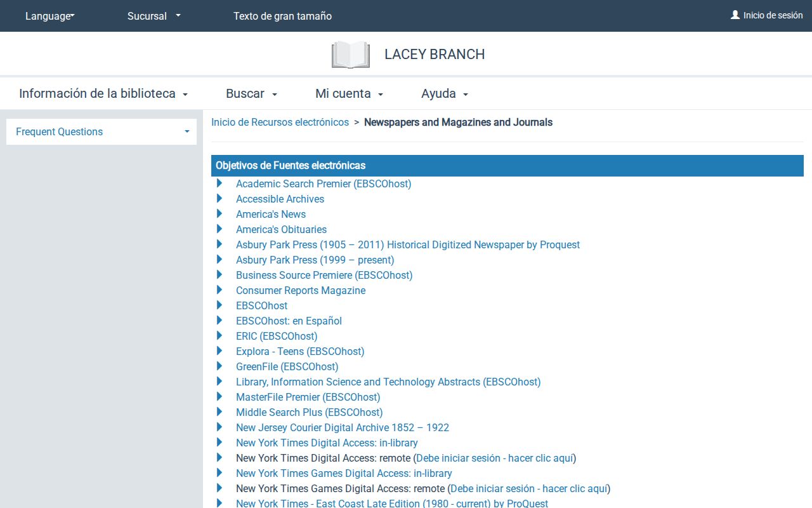The image size is (812, 508).
Task: Click login link for NYT Digital Access remote
Action: (495, 458)
